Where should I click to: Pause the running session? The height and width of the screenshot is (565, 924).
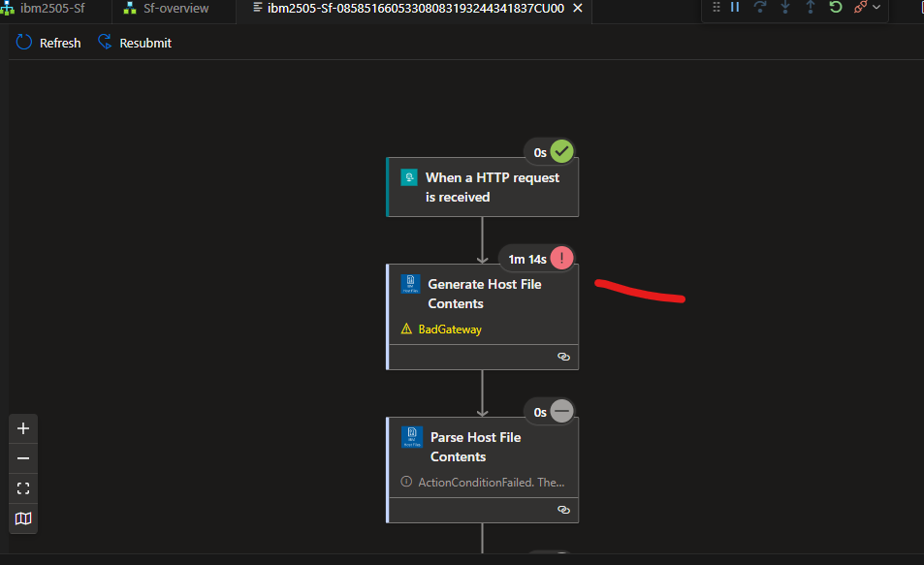(x=737, y=7)
